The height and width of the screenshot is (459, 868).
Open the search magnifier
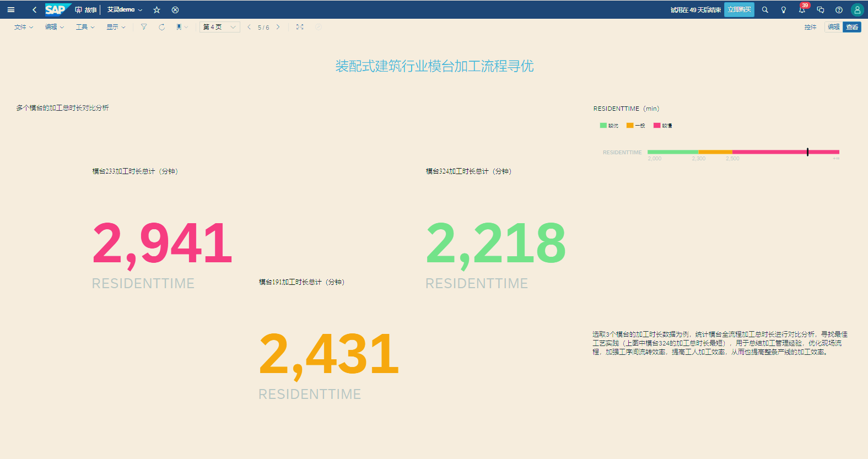pyautogui.click(x=765, y=10)
